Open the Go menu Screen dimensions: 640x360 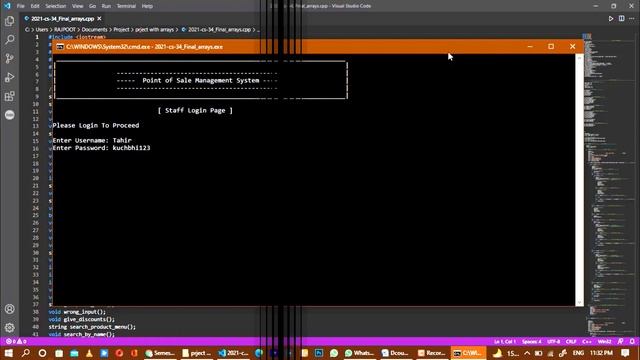click(x=93, y=6)
